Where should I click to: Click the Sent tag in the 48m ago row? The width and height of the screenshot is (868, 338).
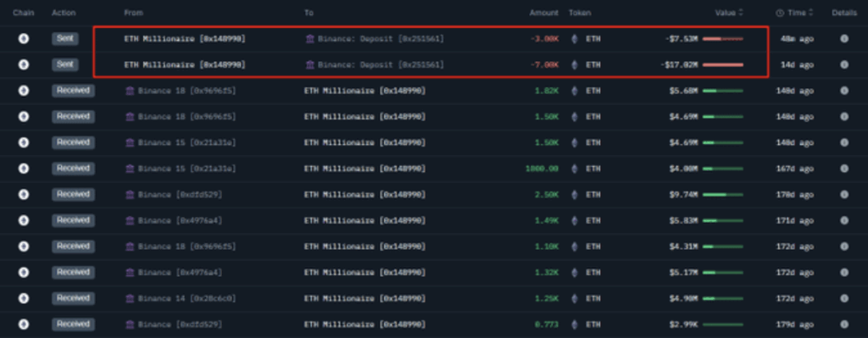(x=65, y=39)
